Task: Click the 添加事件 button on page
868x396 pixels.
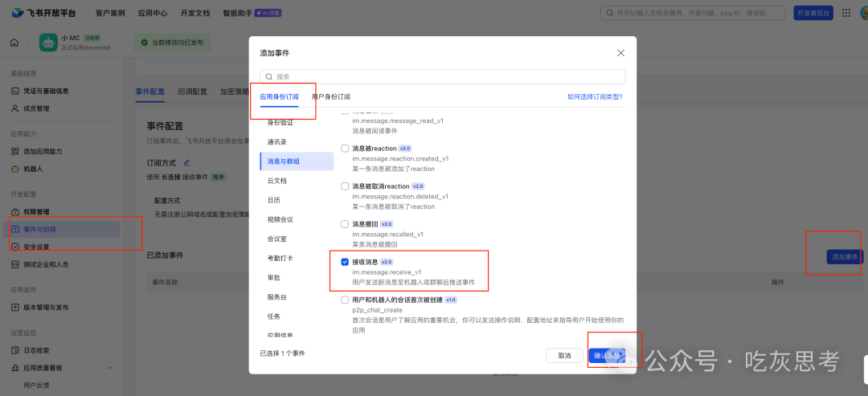Action: 845,256
